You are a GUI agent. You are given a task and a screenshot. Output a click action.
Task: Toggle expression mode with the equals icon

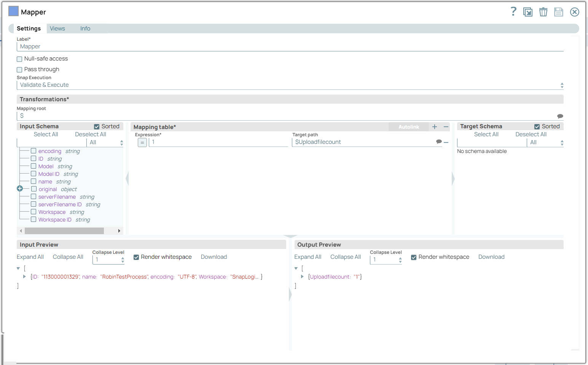pyautogui.click(x=142, y=142)
